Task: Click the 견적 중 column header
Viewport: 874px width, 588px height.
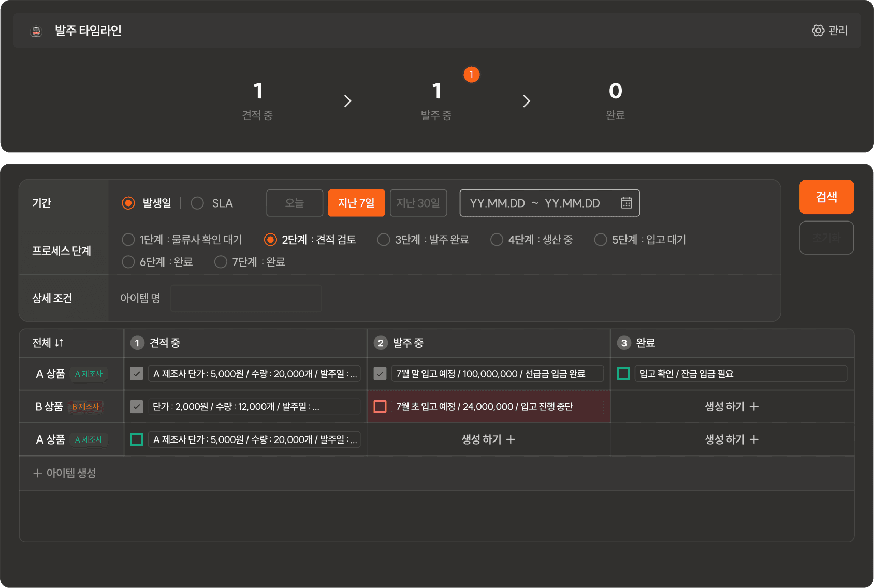Action: 245,343
